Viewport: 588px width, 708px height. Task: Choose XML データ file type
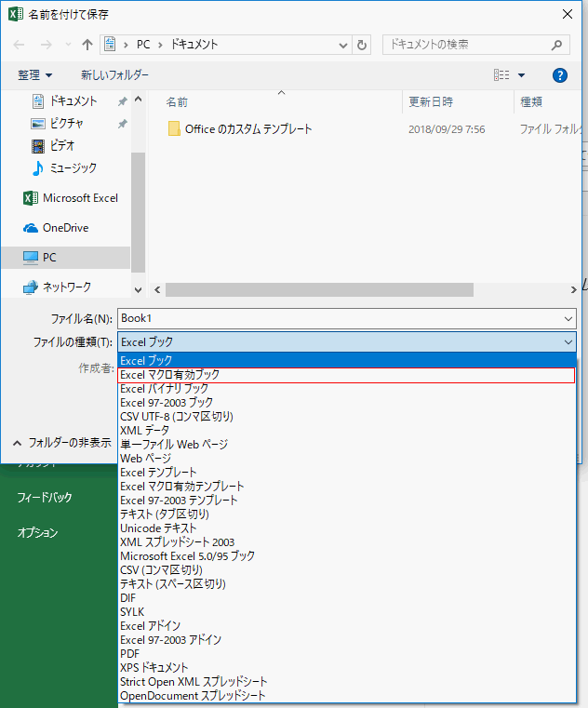[347, 431]
